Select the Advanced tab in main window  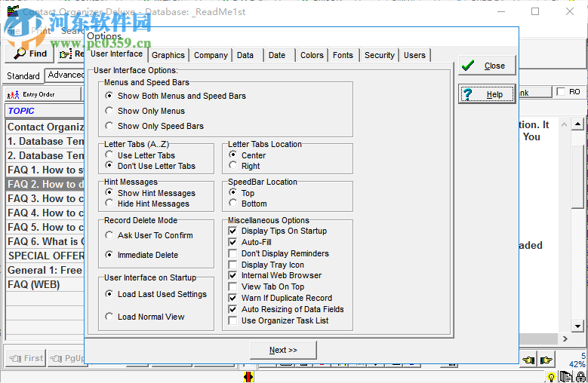(x=66, y=75)
